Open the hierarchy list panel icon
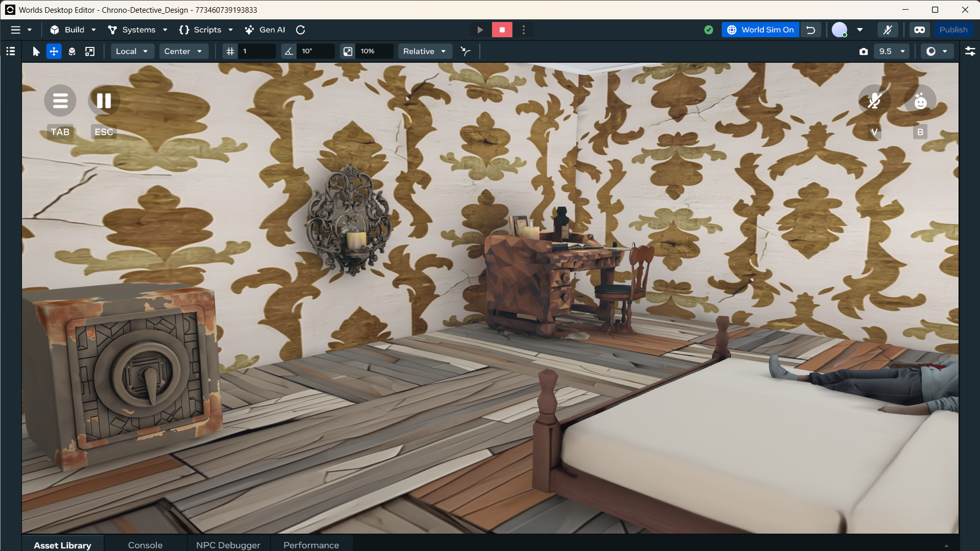This screenshot has height=551, width=980. click(11, 52)
